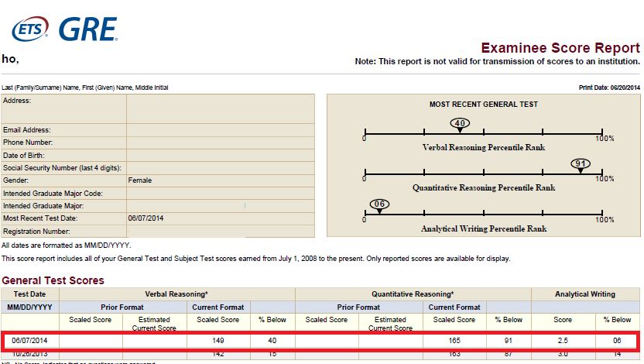Image resolution: width=644 pixels, height=364 pixels.
Task: Click the Phone Number label
Action: point(28,143)
